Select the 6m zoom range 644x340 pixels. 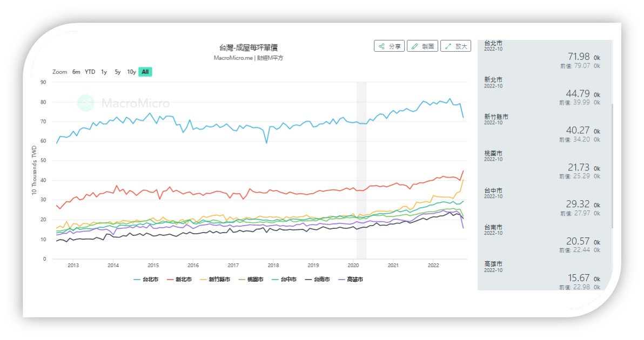(x=76, y=72)
